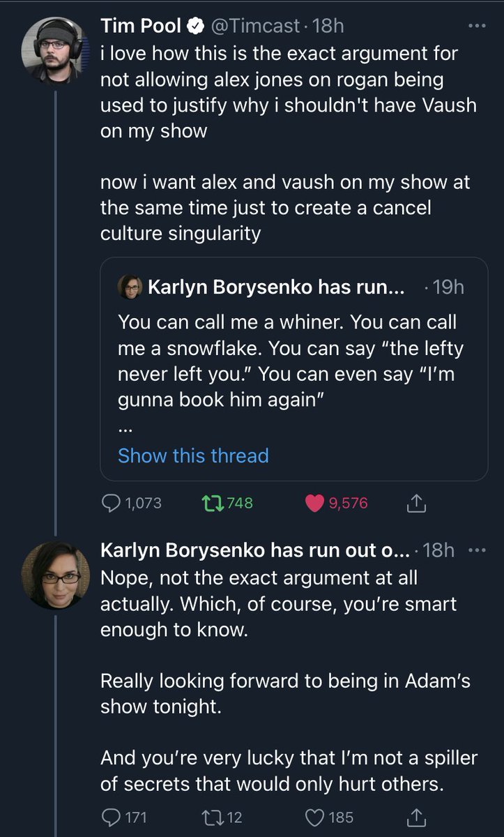Open Tim Pool's profile name
Image resolution: width=504 pixels, height=837 pixels.
[141, 27]
